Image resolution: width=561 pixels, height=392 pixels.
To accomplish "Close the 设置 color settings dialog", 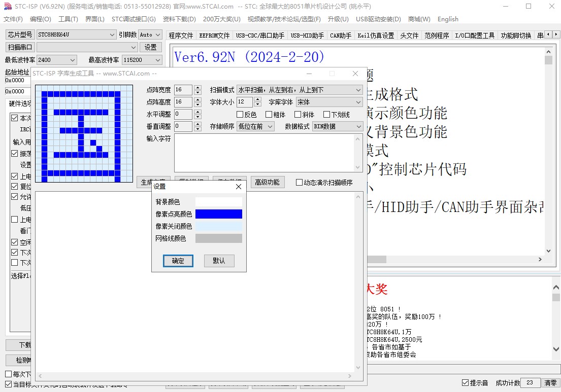I will [239, 187].
